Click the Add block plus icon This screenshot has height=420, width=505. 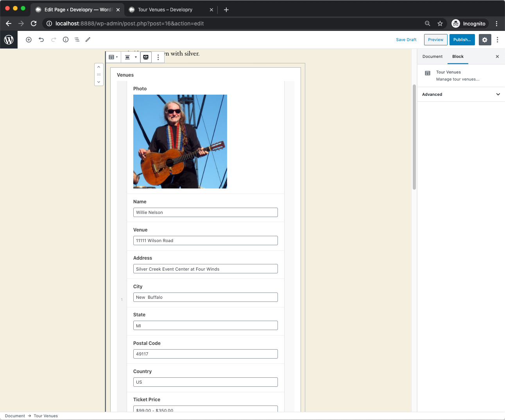[29, 39]
